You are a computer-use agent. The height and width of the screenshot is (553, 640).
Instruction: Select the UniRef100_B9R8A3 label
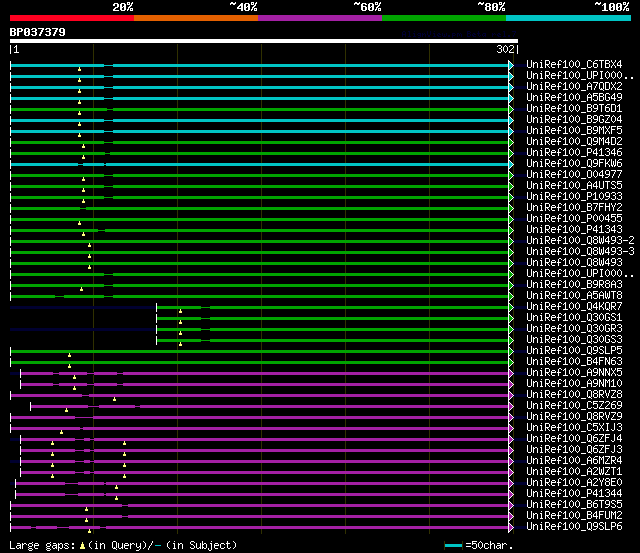click(x=574, y=284)
